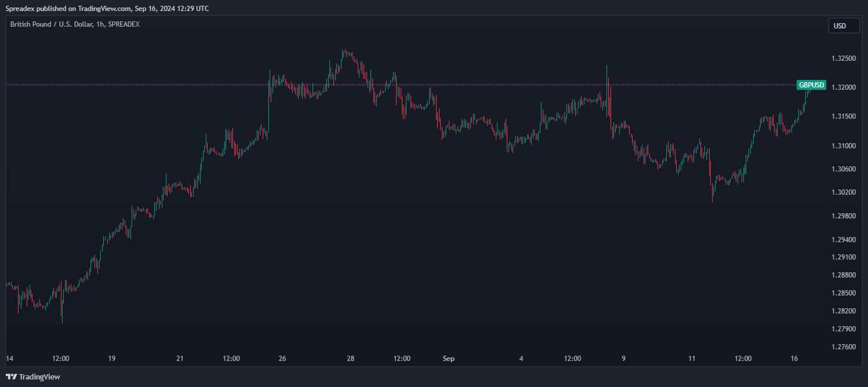Select the 1.30200 price axis label
Screen dimensions: 868x387
tap(842, 192)
